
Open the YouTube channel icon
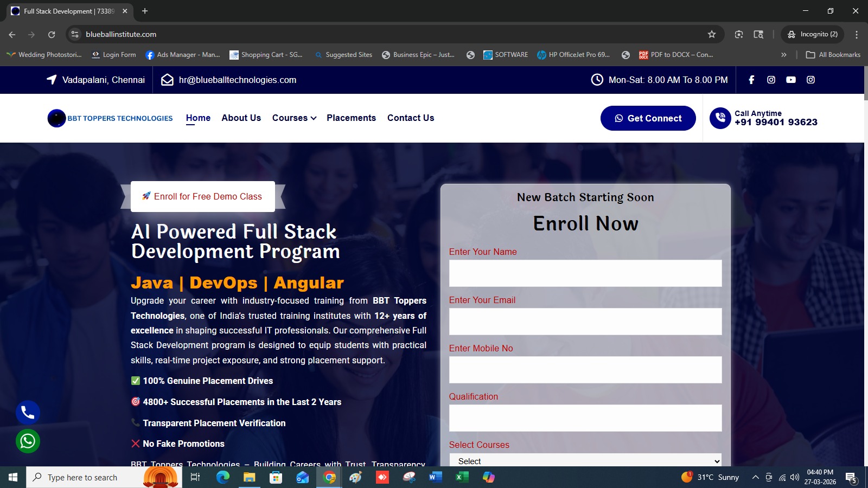[x=791, y=80]
